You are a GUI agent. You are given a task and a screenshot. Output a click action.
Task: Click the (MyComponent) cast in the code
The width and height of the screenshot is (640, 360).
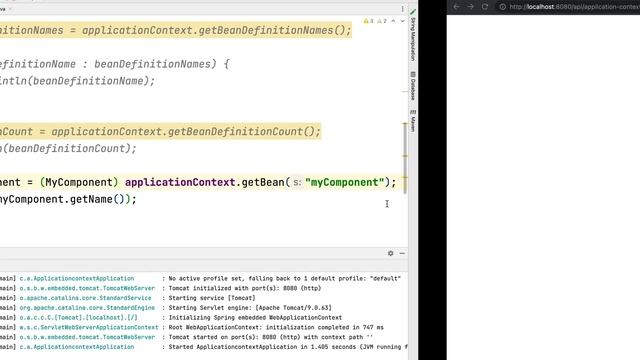click(x=79, y=182)
